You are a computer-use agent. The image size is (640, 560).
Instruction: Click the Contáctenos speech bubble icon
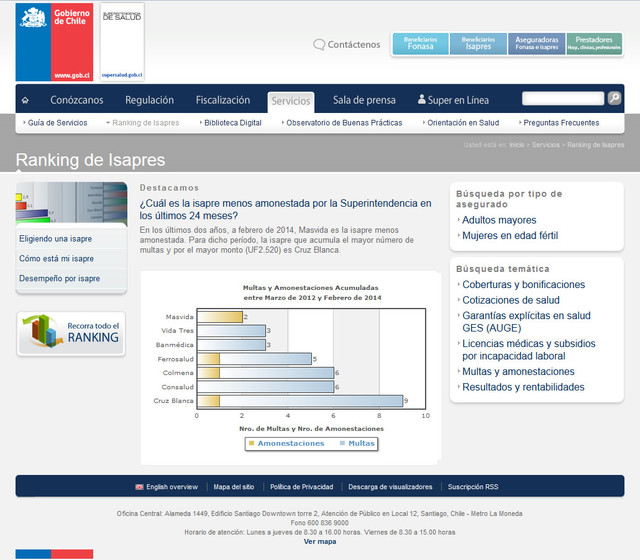pos(319,44)
